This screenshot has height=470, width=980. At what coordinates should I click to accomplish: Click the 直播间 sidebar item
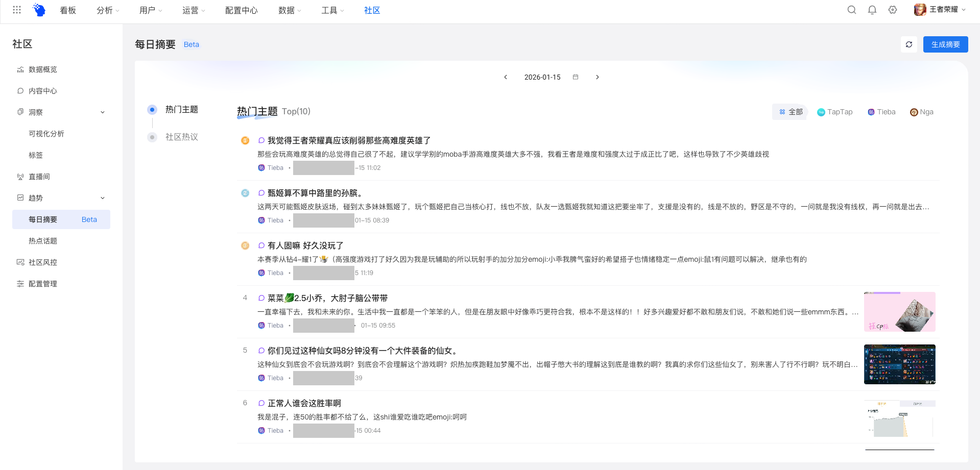click(61, 177)
